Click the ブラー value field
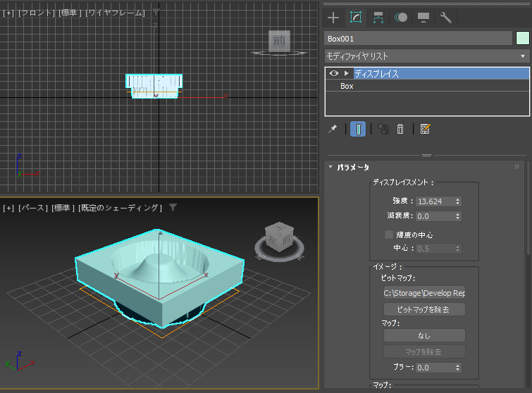Image resolution: width=532 pixels, height=393 pixels. click(435, 368)
